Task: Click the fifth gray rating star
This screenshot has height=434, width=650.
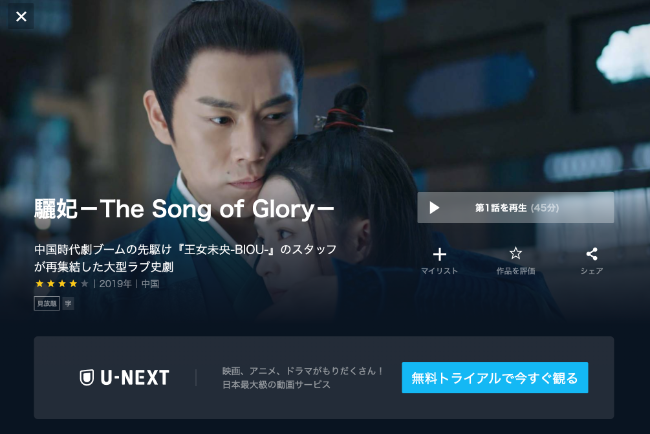Action: (x=85, y=284)
